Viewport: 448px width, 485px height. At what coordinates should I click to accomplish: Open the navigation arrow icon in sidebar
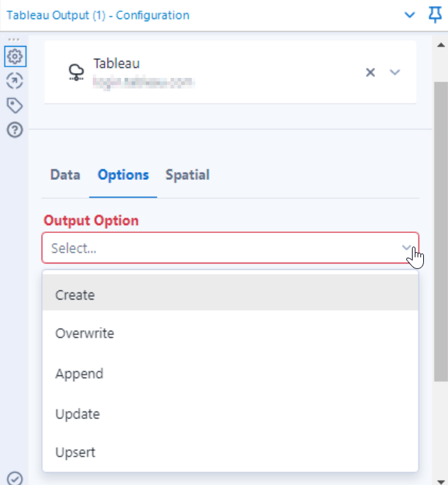15,81
